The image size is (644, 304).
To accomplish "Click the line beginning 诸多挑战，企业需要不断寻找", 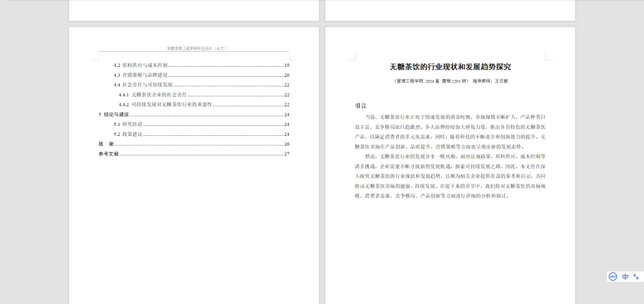I will pyautogui.click(x=450, y=166).
